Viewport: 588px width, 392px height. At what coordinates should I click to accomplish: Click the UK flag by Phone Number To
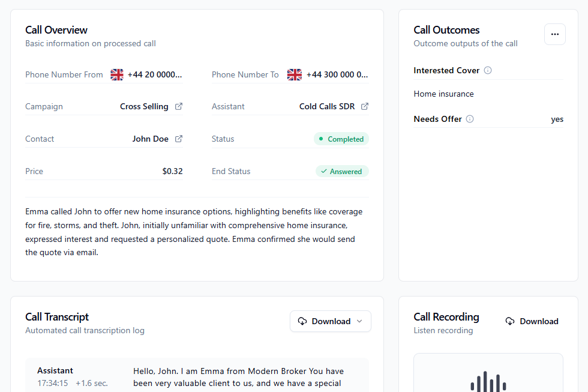pyautogui.click(x=295, y=74)
